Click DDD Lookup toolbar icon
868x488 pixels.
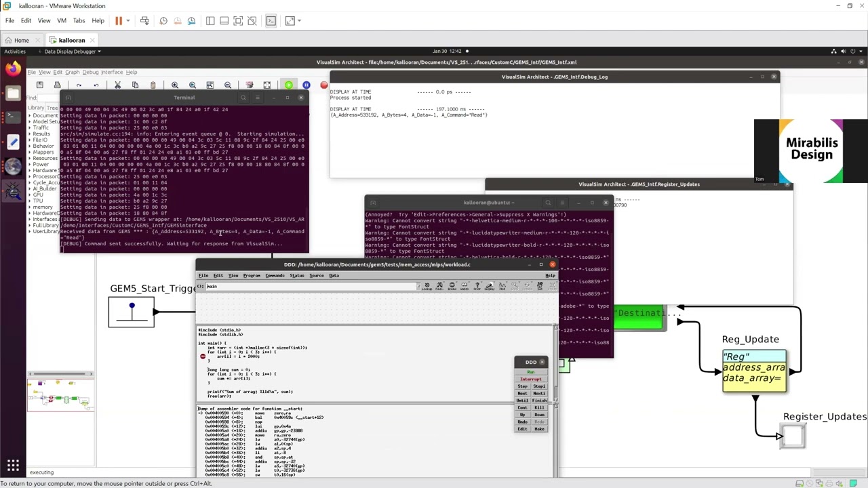427,286
